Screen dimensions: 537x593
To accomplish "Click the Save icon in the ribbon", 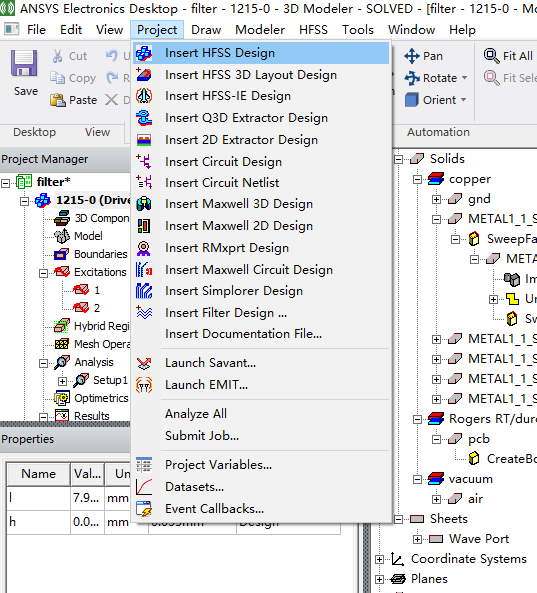I will [x=24, y=63].
